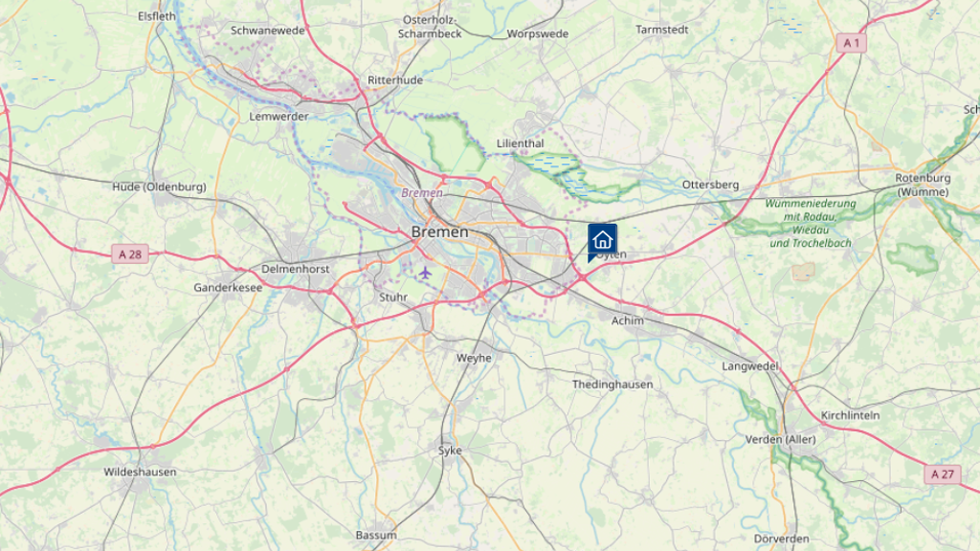Click the A 27 motorway shield
Image resolution: width=980 pixels, height=551 pixels.
point(943,474)
